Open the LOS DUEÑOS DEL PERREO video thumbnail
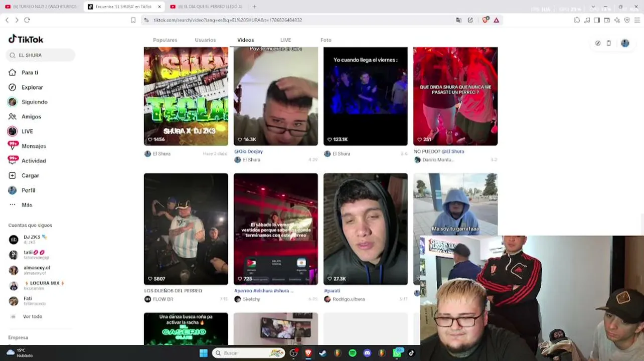This screenshot has height=361, width=644. [x=186, y=229]
